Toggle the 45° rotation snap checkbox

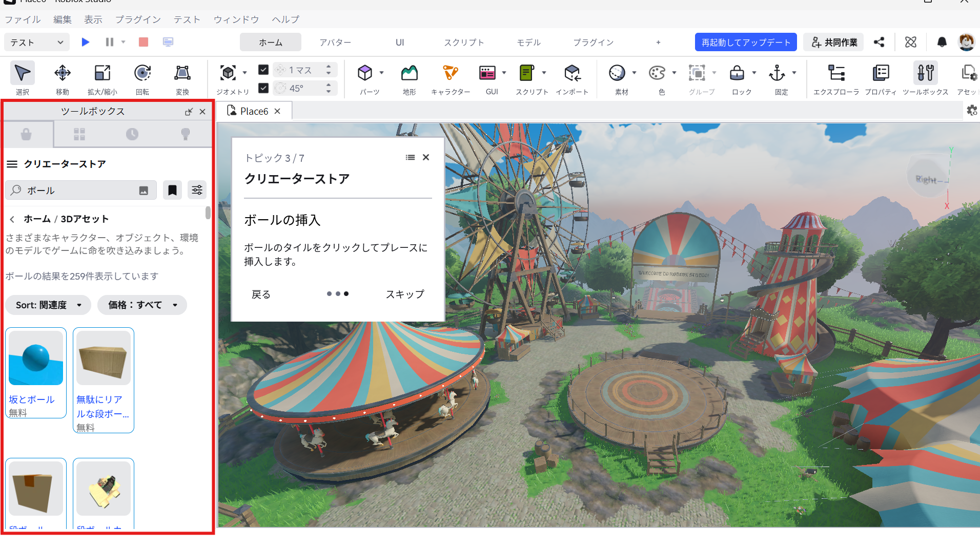click(263, 88)
